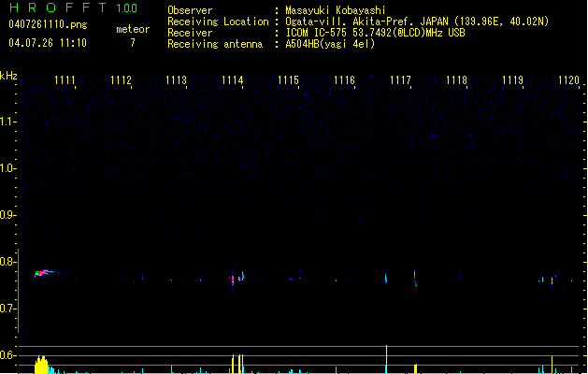Click the meteor echo after 1119
588x374 pixels.
552,280
